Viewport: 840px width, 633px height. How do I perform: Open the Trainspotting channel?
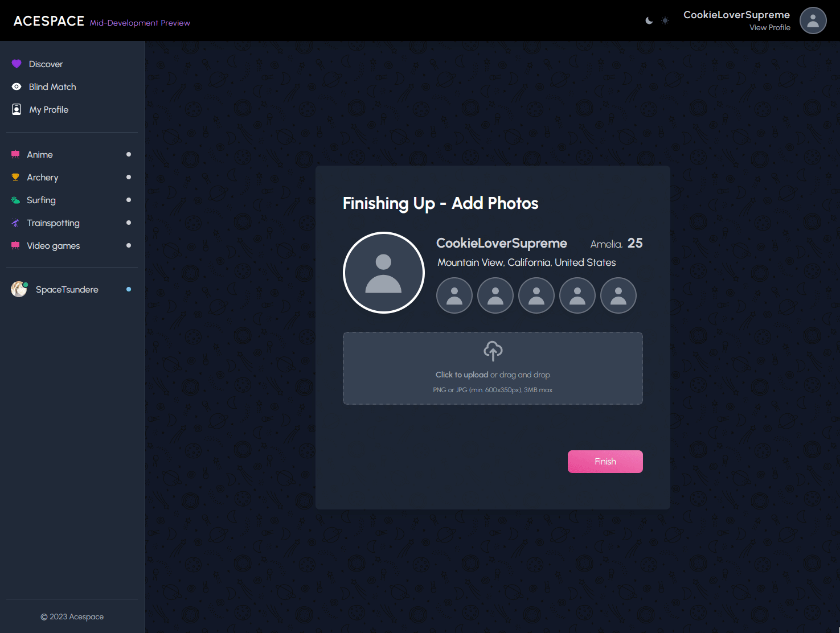tap(72, 223)
